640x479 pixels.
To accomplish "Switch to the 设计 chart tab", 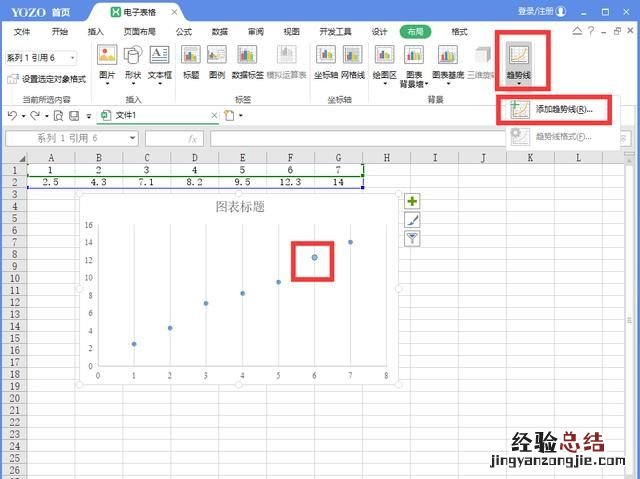I will click(379, 32).
